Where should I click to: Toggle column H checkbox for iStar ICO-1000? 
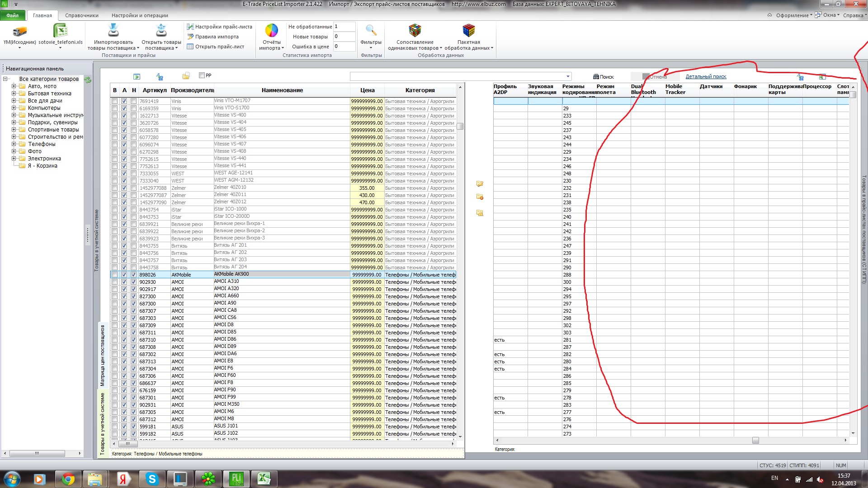pos(133,210)
